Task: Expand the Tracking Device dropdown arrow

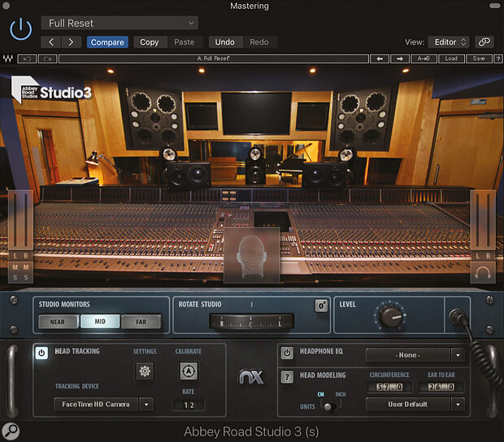Action: pyautogui.click(x=146, y=405)
